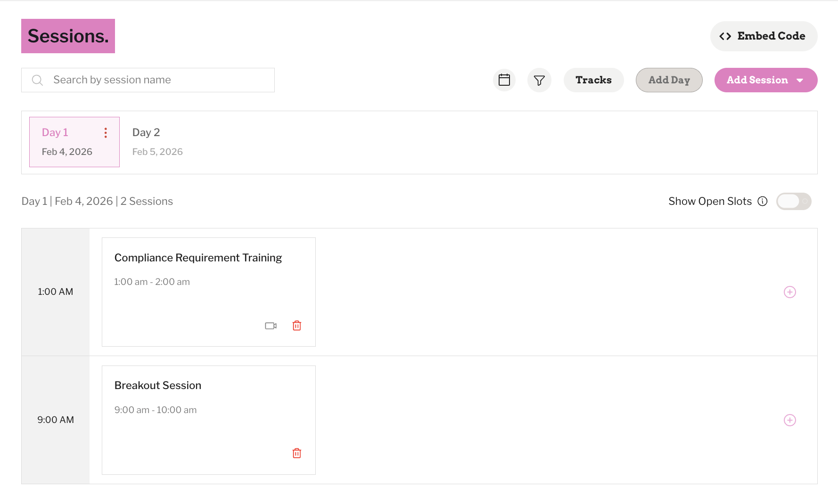The image size is (838, 504).
Task: Open the Embed Code button
Action: 764,36
